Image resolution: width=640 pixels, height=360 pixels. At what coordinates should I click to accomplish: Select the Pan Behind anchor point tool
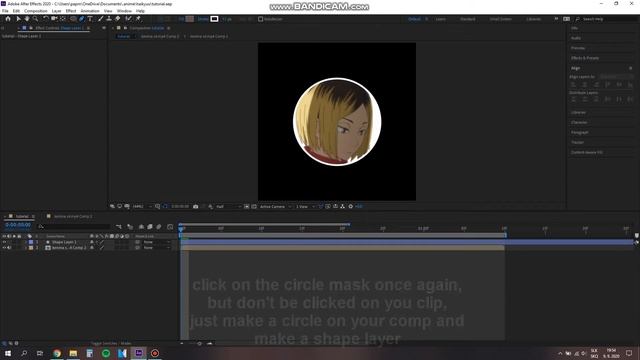[x=63, y=19]
